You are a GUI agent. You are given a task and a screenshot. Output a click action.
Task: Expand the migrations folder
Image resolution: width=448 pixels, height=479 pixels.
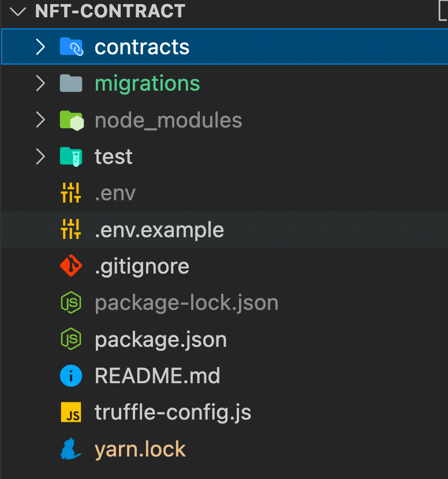pyautogui.click(x=39, y=83)
